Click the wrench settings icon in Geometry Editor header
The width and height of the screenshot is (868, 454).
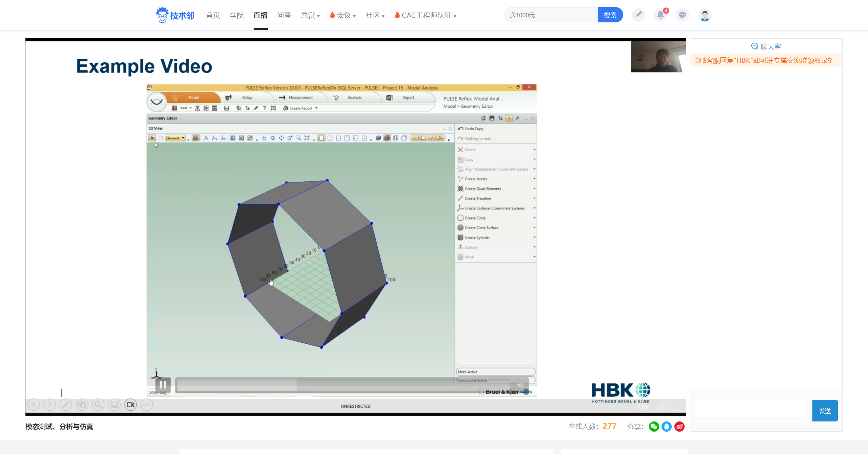(517, 118)
